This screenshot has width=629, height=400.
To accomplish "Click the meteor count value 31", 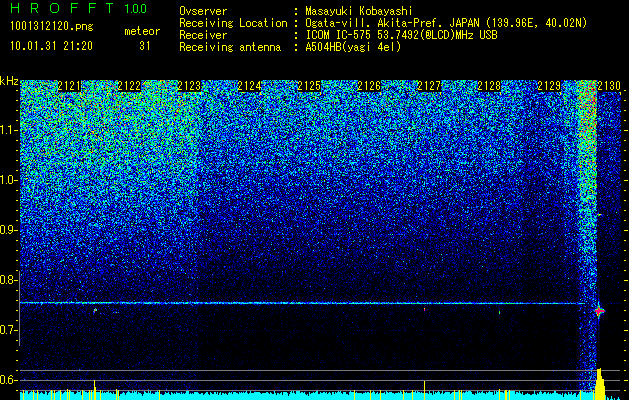I will point(145,46).
